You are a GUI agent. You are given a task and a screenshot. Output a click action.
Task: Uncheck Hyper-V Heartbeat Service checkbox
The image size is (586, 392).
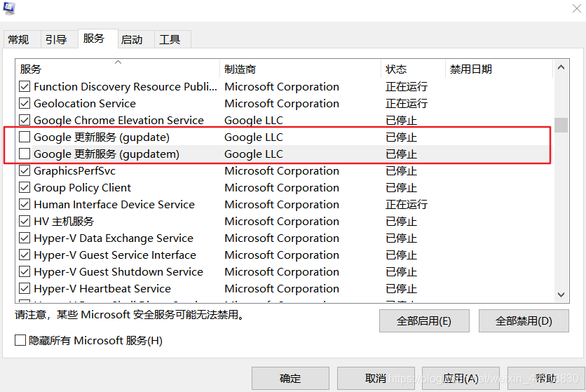pos(25,289)
